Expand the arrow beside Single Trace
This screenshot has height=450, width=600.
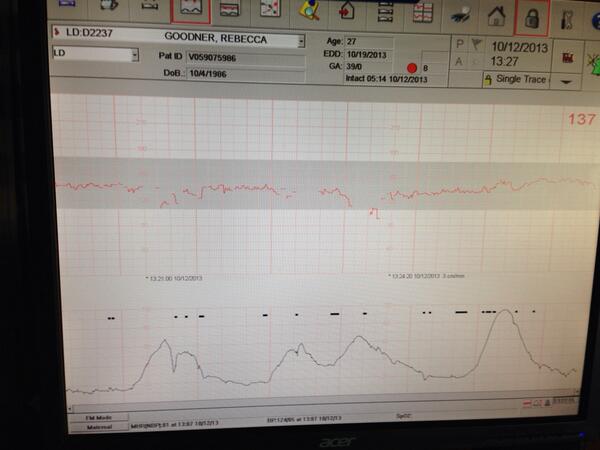click(566, 82)
